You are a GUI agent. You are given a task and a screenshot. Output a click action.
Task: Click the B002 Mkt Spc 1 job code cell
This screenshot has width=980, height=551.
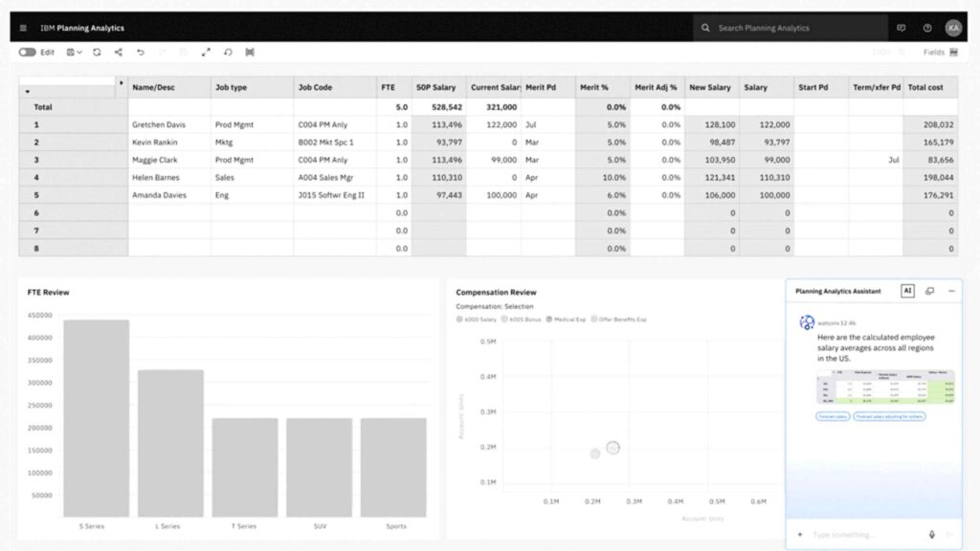335,143
